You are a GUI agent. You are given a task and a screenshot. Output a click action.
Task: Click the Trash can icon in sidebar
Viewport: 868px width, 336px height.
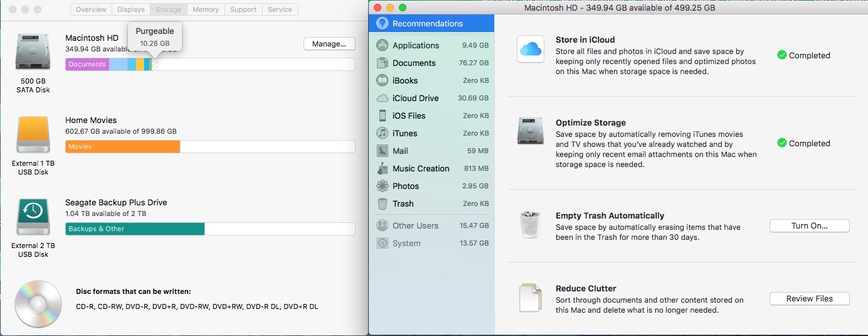click(x=382, y=203)
